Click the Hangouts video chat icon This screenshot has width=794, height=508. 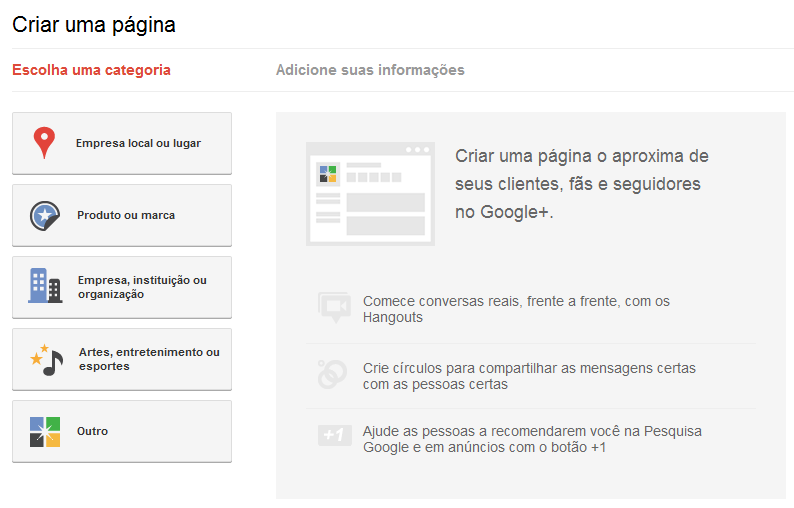pos(332,308)
